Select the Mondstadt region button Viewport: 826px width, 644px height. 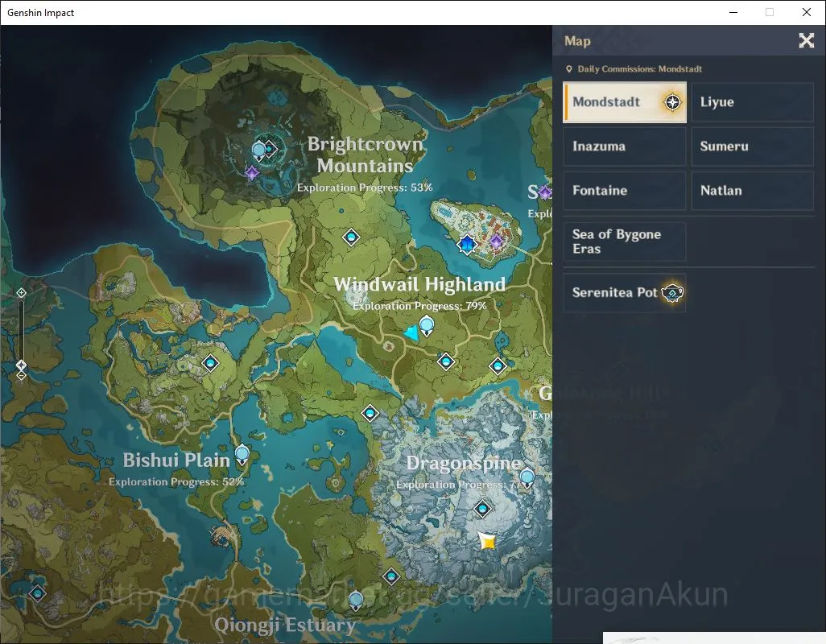tap(624, 102)
